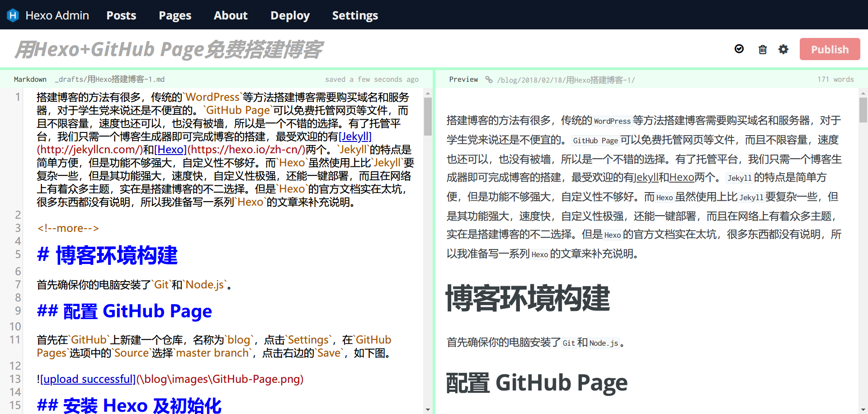
Task: Click the link icon next to Preview
Action: pos(489,80)
